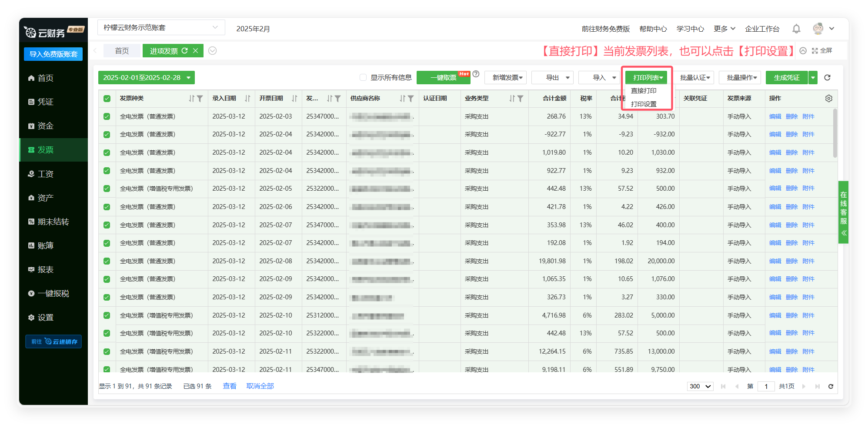Screen dimensions: 868x424
Task: Filter the 发票种类 column using funnel icon
Action: (x=200, y=99)
